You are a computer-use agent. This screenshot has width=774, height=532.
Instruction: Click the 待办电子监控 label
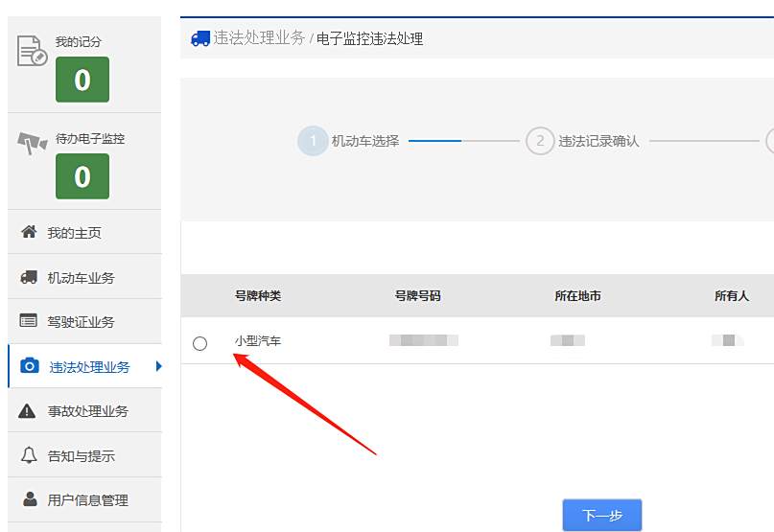tap(90, 139)
